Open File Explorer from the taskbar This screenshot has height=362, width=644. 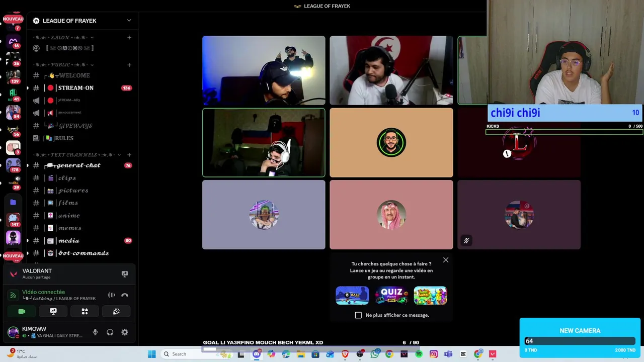coord(300,354)
